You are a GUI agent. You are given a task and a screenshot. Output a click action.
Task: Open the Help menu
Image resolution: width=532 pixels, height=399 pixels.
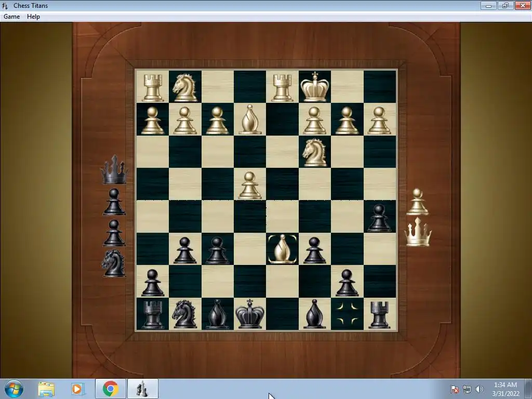(x=33, y=16)
